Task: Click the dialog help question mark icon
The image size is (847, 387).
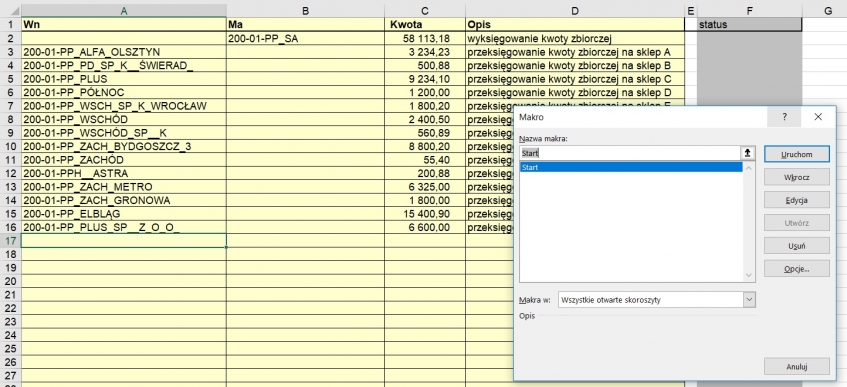Action: 784,117
